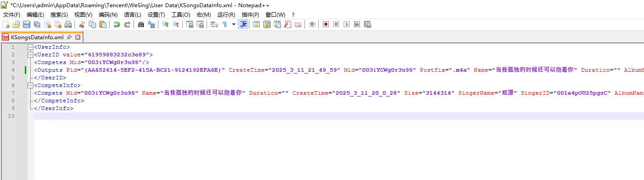Place the cursor on empty line 10

[338, 116]
